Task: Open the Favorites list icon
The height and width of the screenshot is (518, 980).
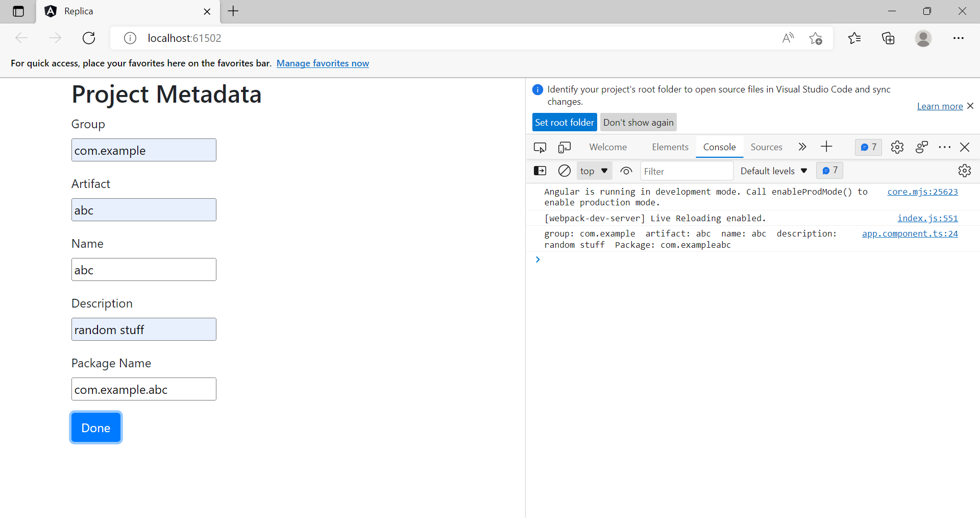Action: click(x=854, y=38)
